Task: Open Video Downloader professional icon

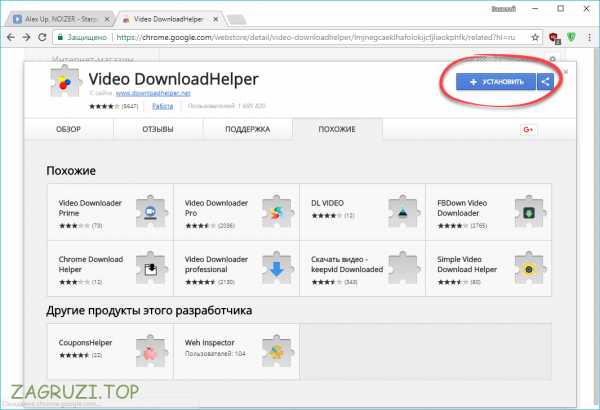Action: [x=278, y=268]
